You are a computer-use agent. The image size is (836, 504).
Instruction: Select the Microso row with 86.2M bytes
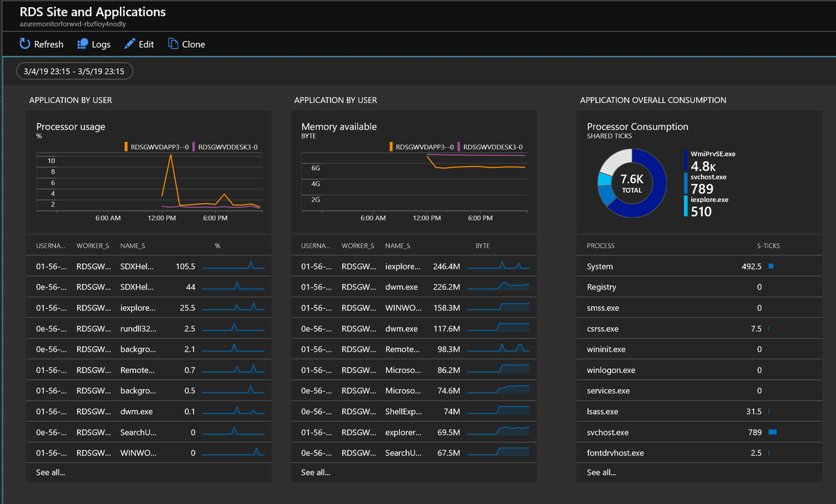click(x=414, y=370)
